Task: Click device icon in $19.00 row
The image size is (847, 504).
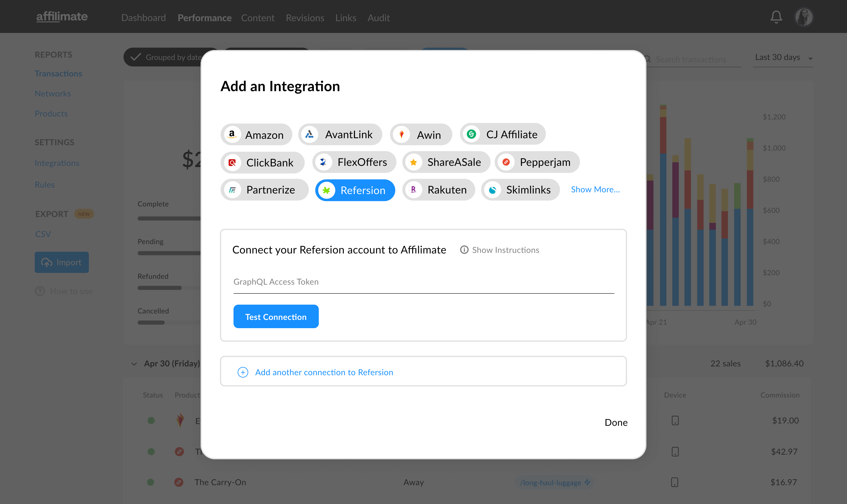Action: (x=675, y=420)
